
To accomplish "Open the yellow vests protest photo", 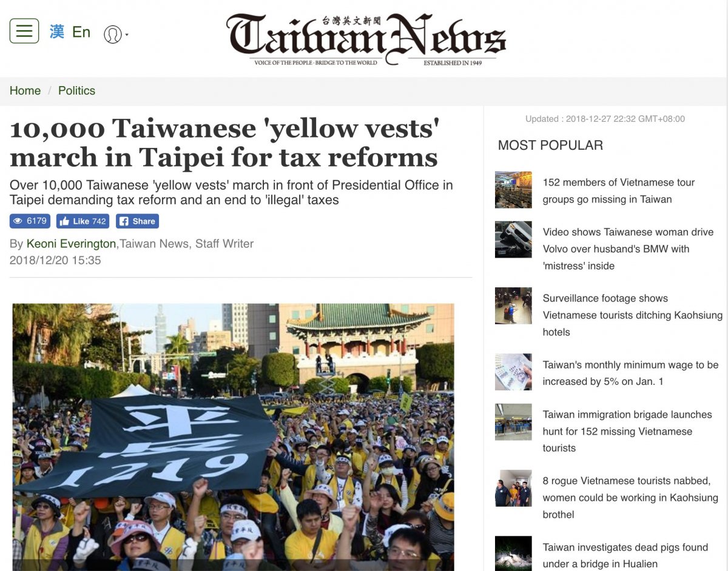I will point(234,436).
